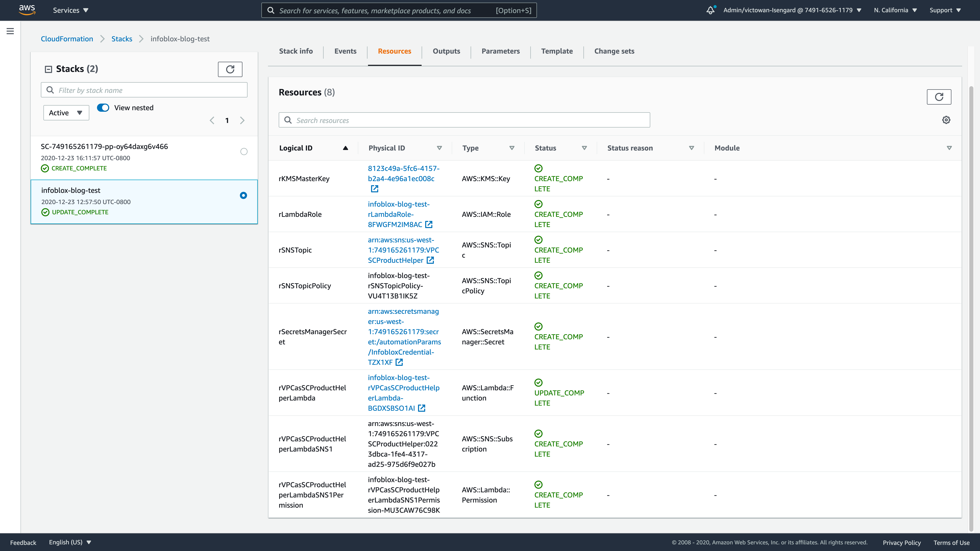Click the Search resources input field
Image resolution: width=980 pixels, height=551 pixels.
464,120
